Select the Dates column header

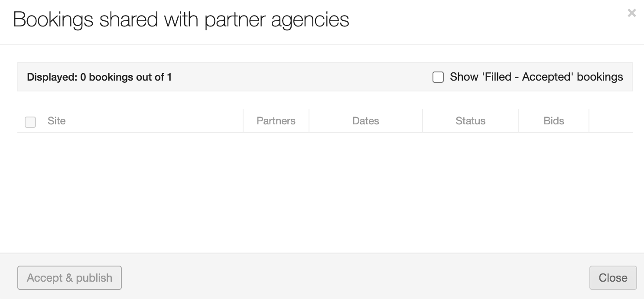pyautogui.click(x=366, y=121)
